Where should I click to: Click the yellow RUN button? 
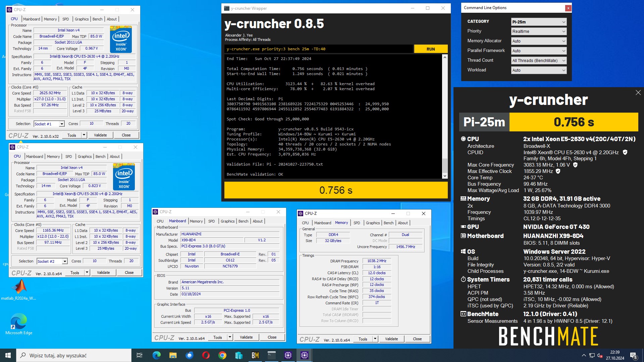[431, 49]
